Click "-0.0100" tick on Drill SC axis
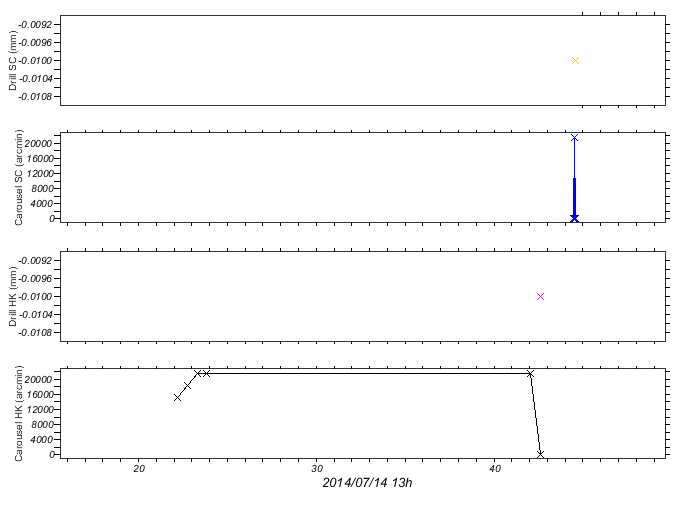Image resolution: width=675 pixels, height=505 pixels. coord(34,60)
